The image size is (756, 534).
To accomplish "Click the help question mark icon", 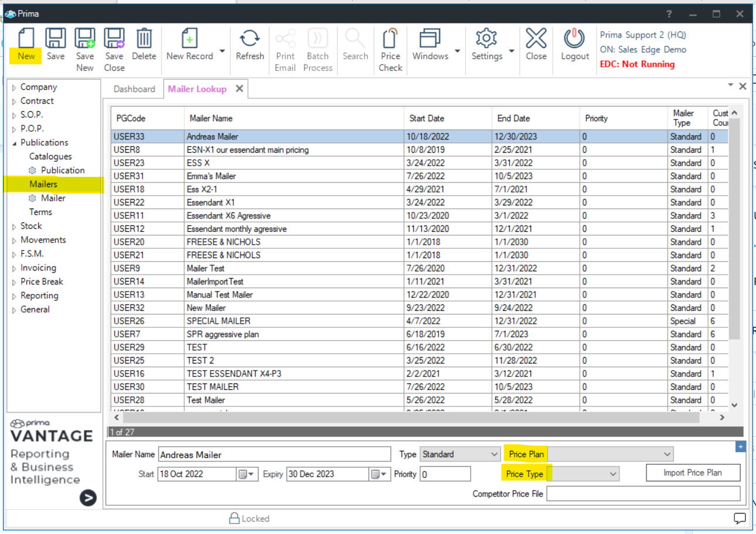I will (x=670, y=14).
